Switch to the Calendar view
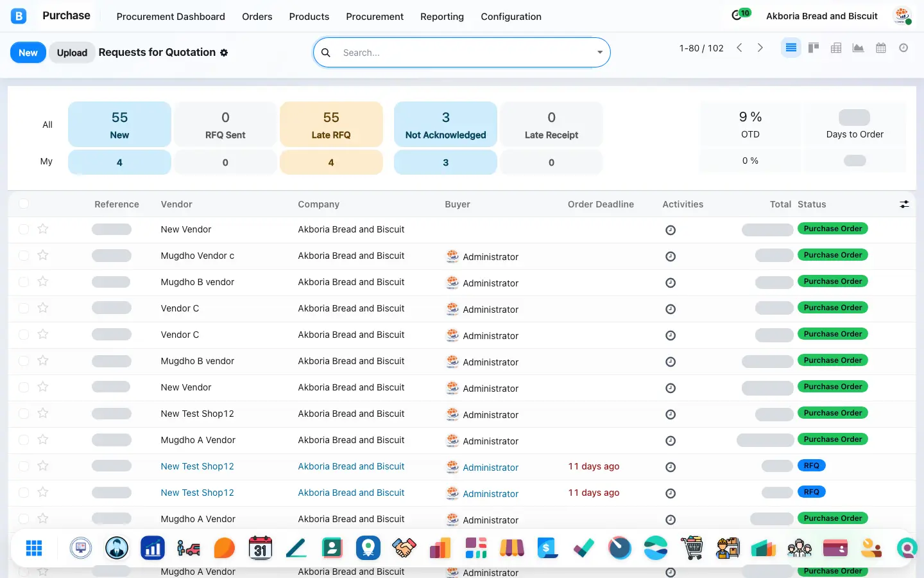Screen dimensions: 924x578 (x=881, y=48)
